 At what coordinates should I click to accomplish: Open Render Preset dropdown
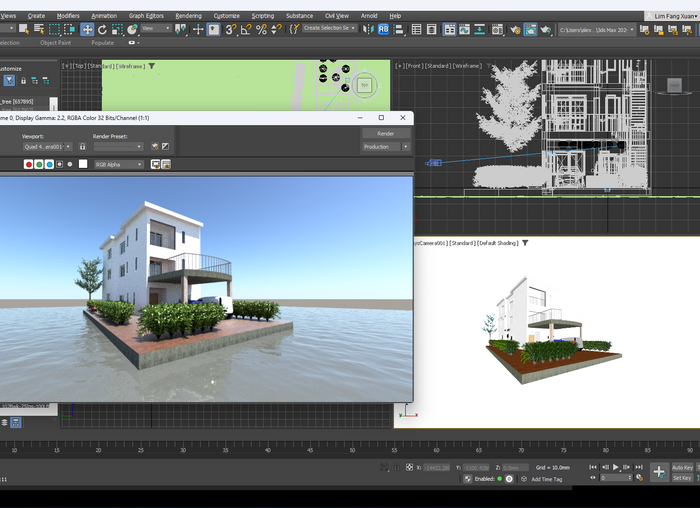(118, 146)
